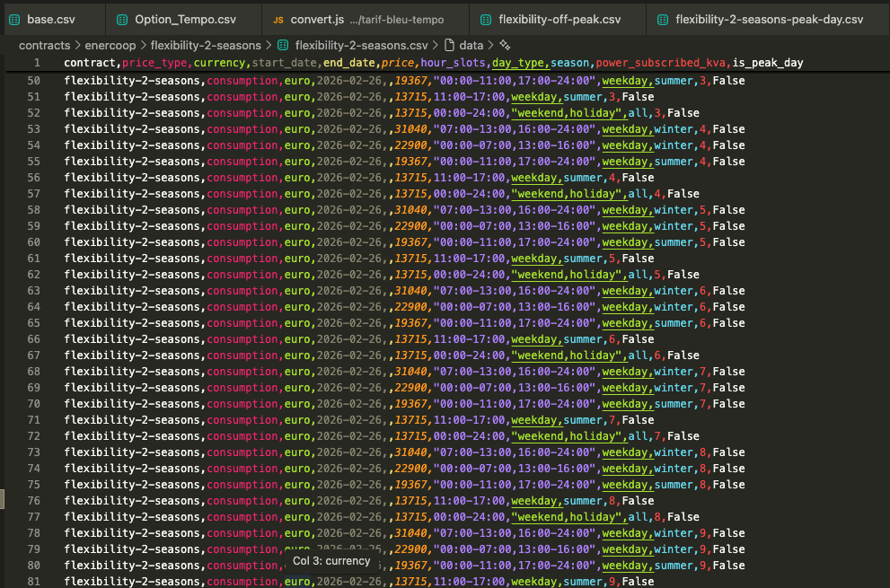Click False on line 62

[683, 275]
